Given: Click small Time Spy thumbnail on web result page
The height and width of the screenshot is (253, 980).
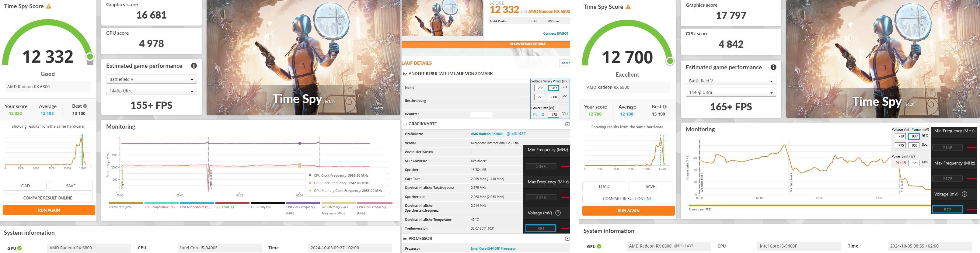Looking at the screenshot, I should (x=442, y=18).
